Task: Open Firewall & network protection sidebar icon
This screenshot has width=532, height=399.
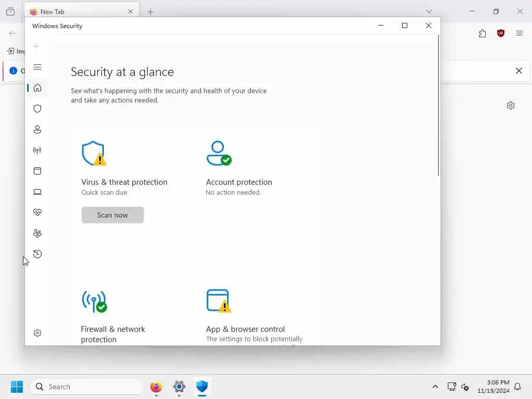Action: coord(37,150)
